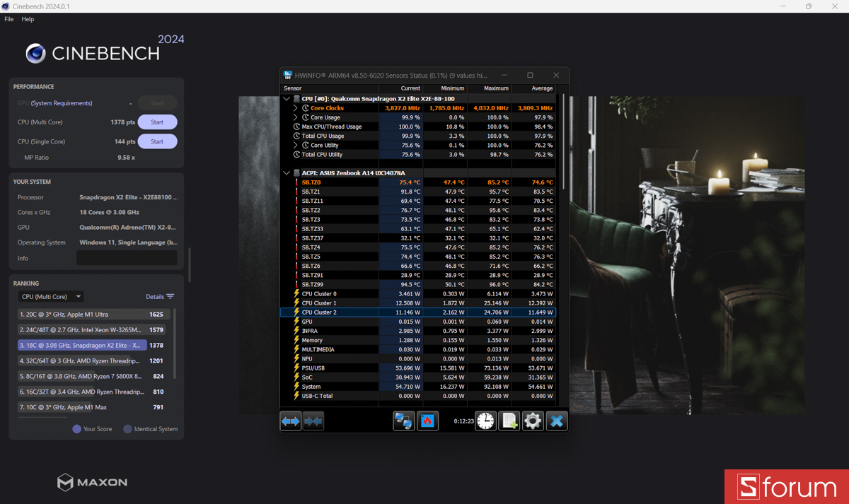Maximize the HWiNFO sensors window
849x504 pixels.
tap(530, 75)
